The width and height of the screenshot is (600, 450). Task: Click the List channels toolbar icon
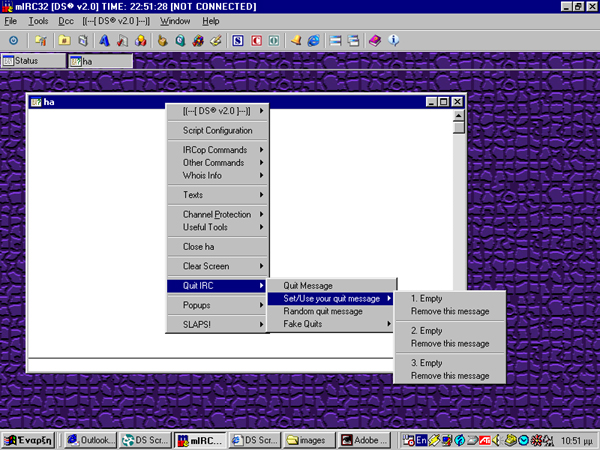pyautogui.click(x=83, y=40)
